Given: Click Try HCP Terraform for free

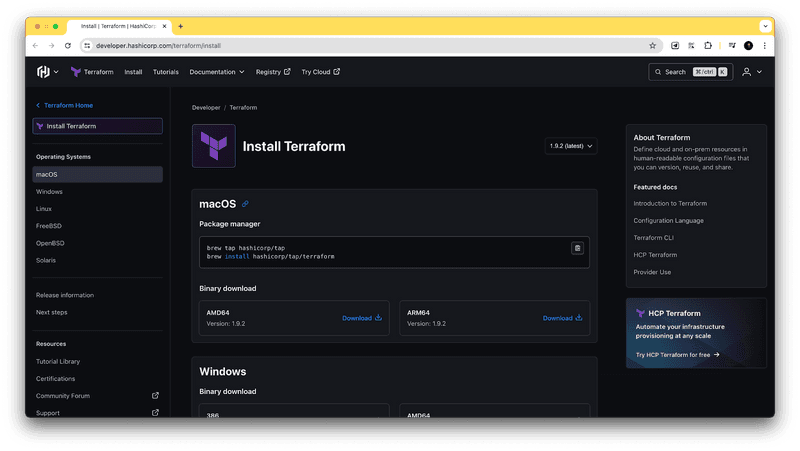Looking at the screenshot, I should (678, 355).
